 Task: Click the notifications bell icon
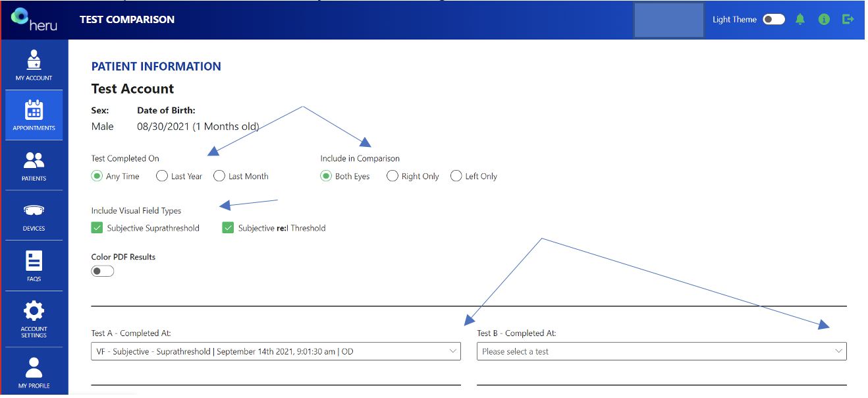(800, 19)
